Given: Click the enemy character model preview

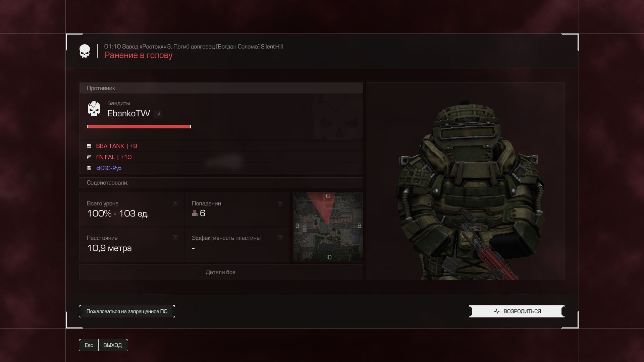Looking at the screenshot, I should [x=465, y=181].
